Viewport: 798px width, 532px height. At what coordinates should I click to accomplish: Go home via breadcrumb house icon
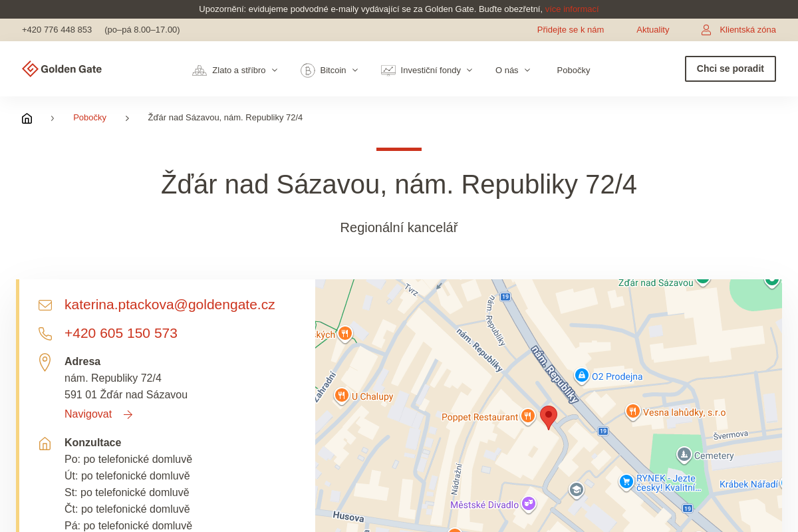[x=27, y=118]
